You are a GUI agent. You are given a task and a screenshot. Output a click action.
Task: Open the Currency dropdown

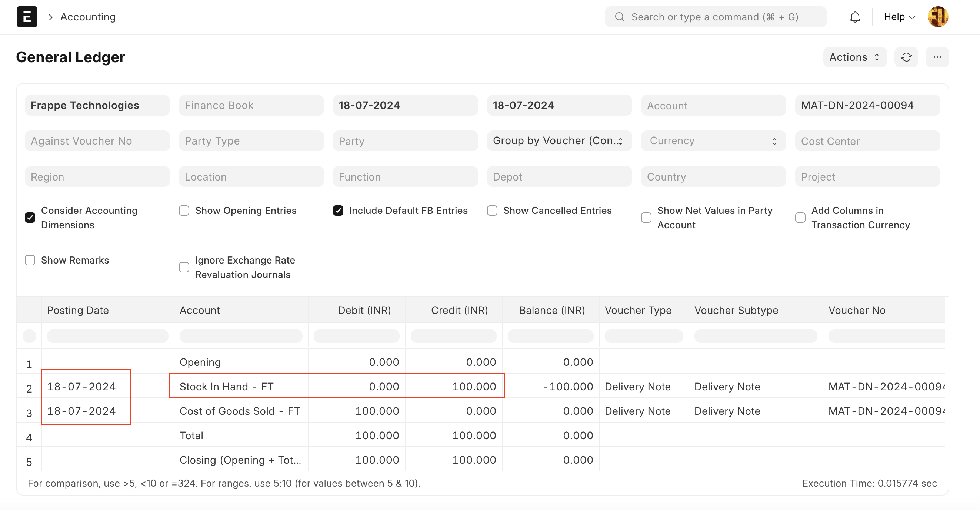pyautogui.click(x=713, y=141)
